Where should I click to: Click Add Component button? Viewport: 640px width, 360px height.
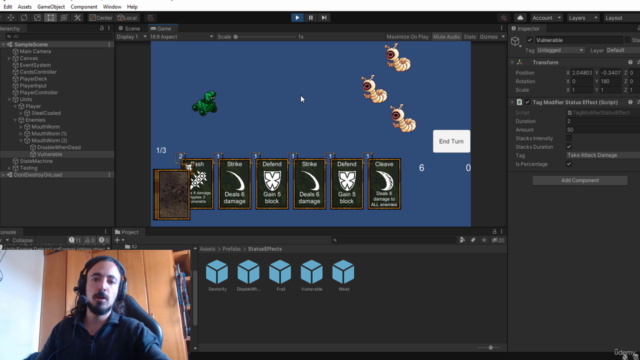[580, 180]
